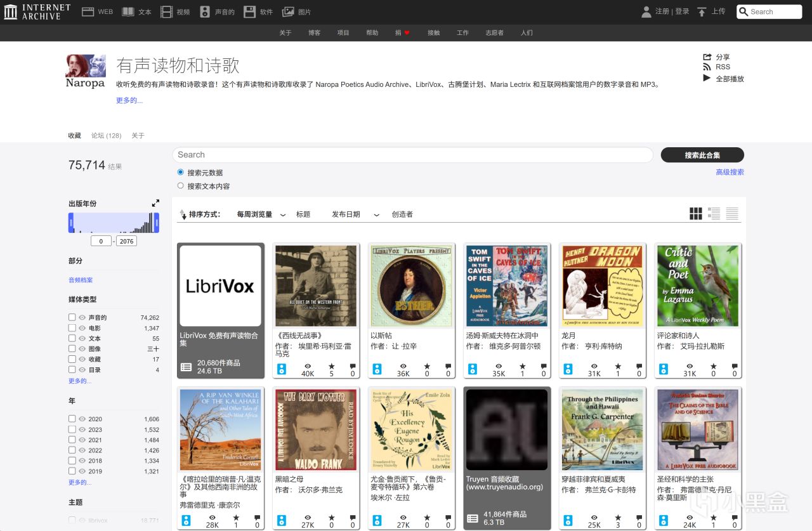Screen dimensions: 812x531
Task: Click the favorites star on 以斯帖 card
Action: click(427, 366)
